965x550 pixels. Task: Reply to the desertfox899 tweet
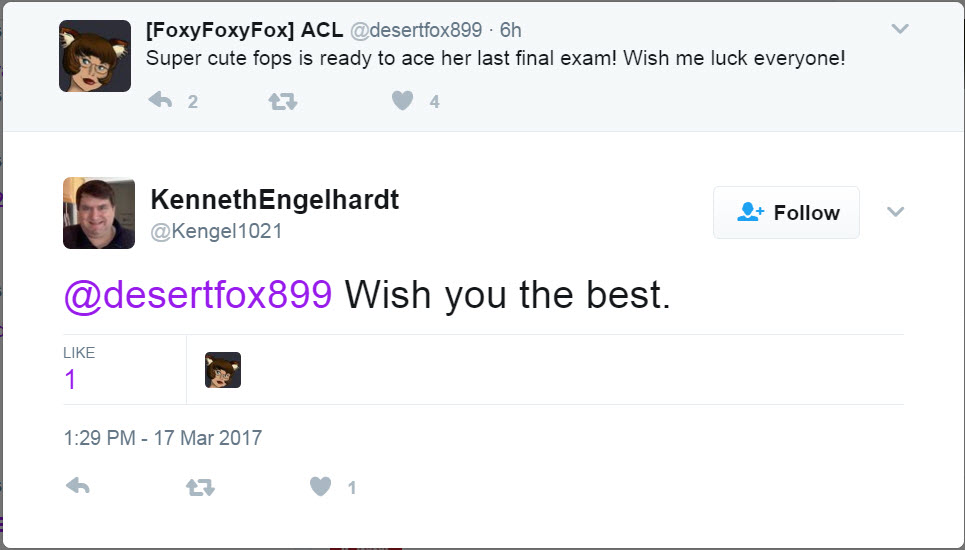(x=161, y=100)
